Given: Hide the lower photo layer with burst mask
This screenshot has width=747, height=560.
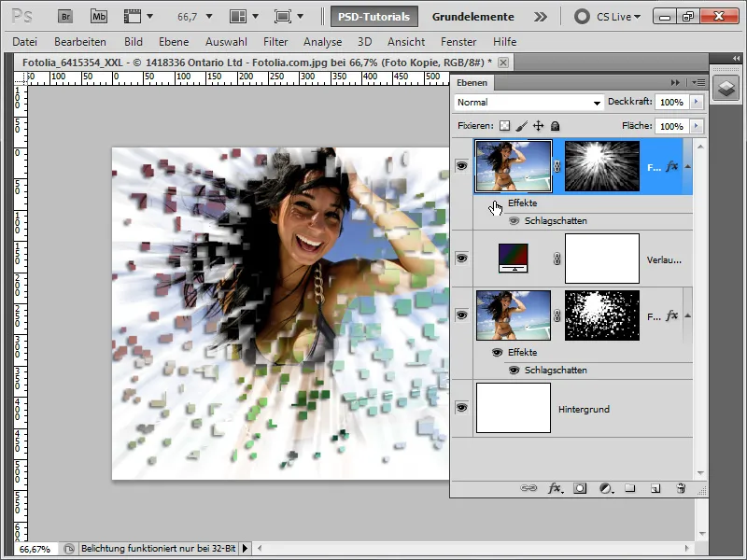Looking at the screenshot, I should click(461, 315).
